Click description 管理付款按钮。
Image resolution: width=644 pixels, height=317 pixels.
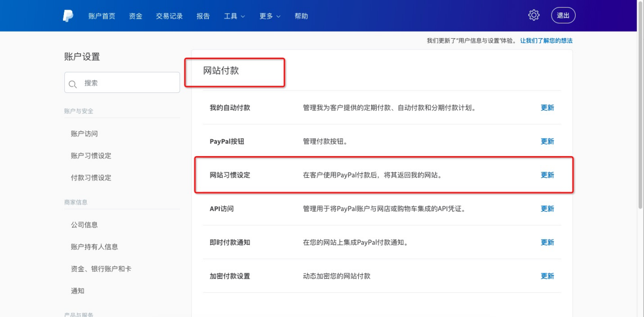[x=325, y=141]
